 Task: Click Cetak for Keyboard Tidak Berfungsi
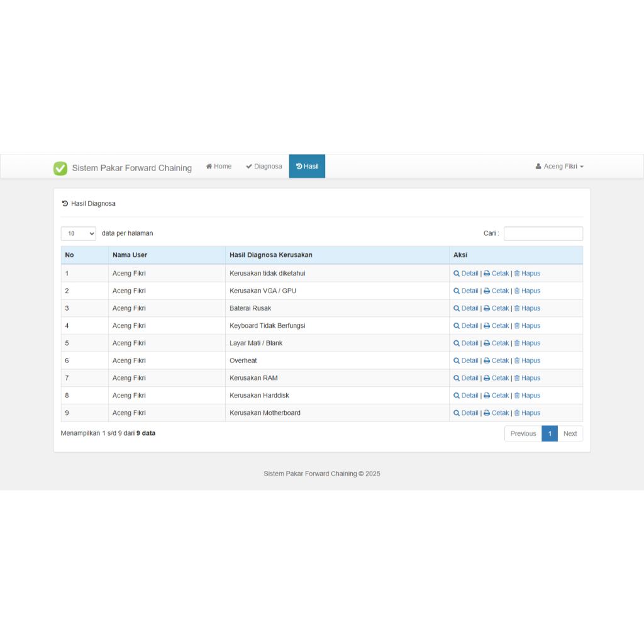pos(496,326)
